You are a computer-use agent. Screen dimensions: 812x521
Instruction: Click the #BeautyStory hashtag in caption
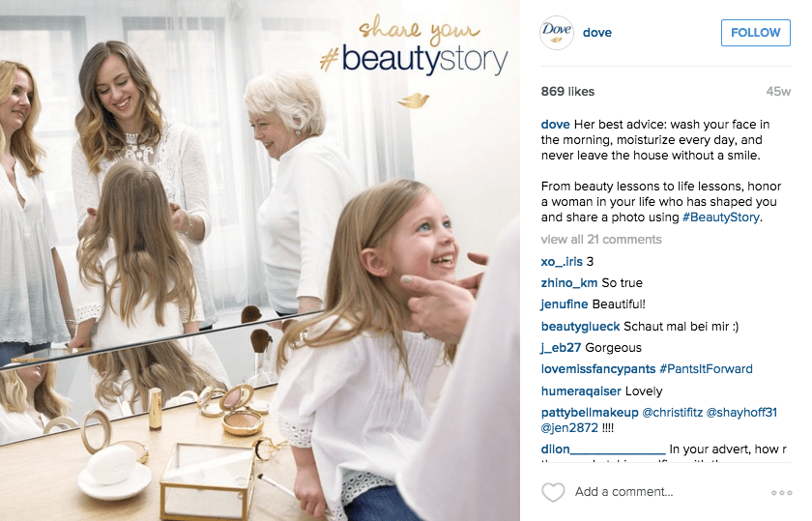(x=721, y=217)
